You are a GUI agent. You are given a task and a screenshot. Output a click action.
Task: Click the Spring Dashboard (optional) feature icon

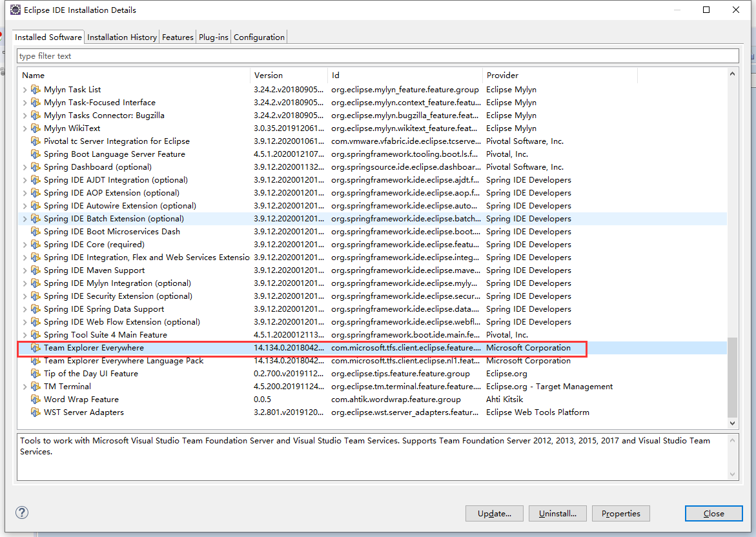click(x=36, y=167)
